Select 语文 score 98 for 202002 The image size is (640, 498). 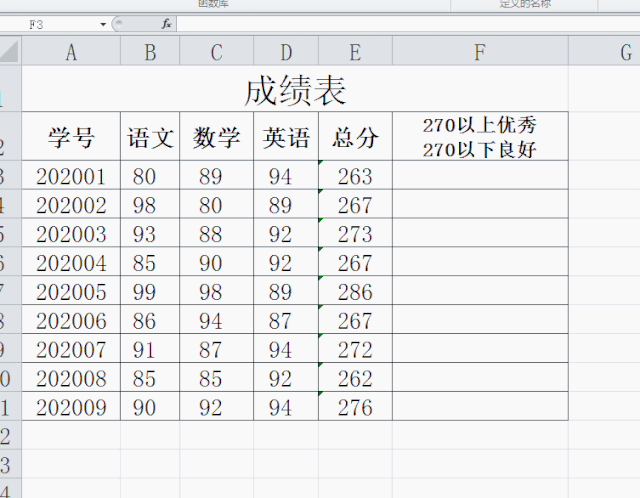coord(150,204)
